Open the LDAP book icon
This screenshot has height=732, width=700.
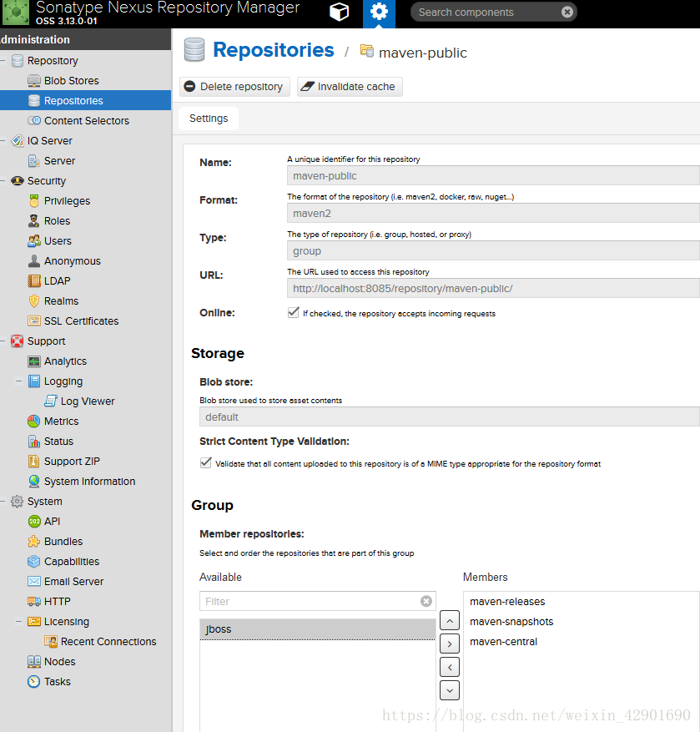(34, 281)
